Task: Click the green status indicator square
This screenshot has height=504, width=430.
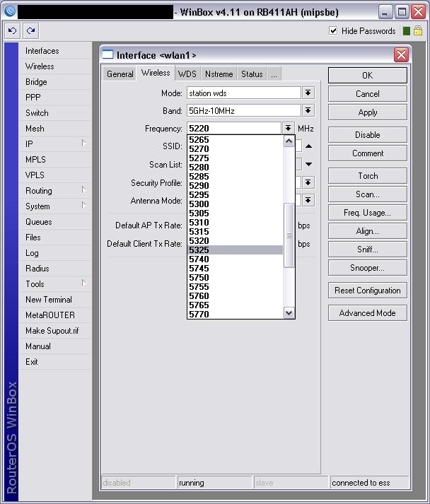Action: pyautogui.click(x=407, y=31)
